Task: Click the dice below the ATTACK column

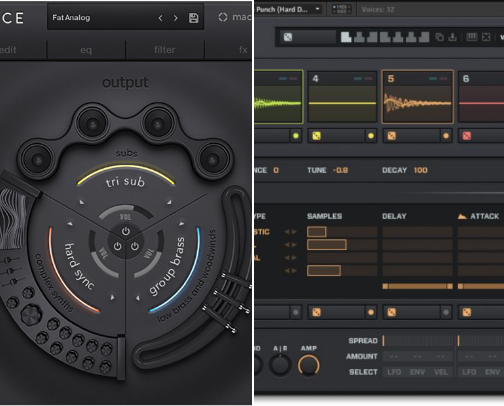Action: pos(467,312)
